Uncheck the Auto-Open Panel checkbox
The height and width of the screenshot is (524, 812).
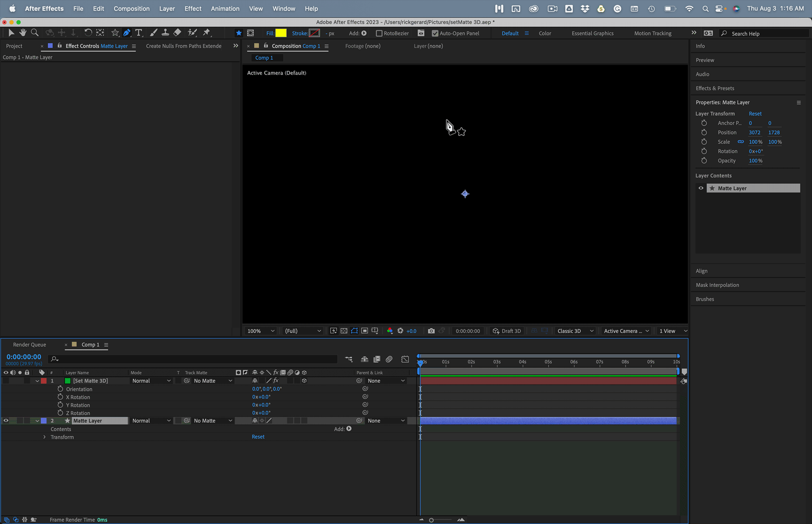pyautogui.click(x=435, y=33)
